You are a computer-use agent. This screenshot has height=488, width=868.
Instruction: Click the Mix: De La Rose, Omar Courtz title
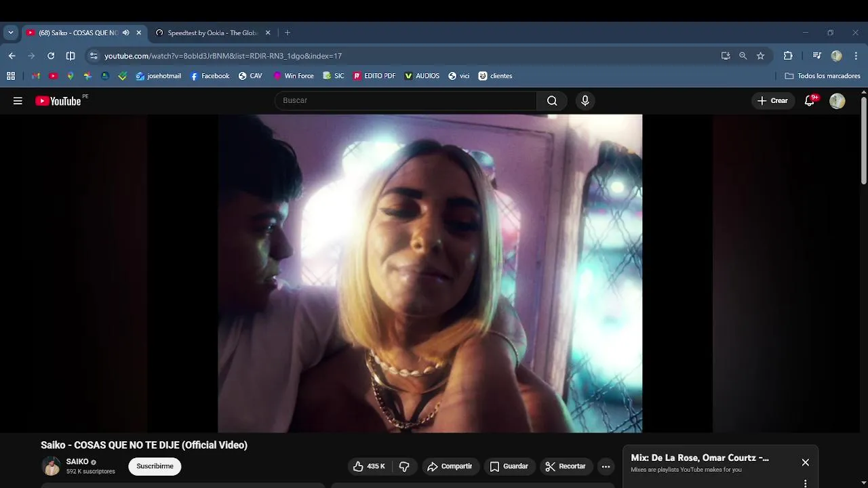pyautogui.click(x=700, y=457)
